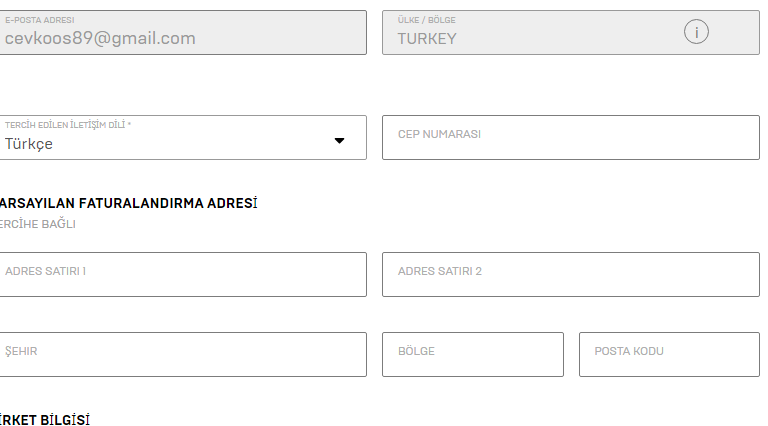Click into Adres Satırı 1 field
The image size is (768, 426).
(x=183, y=274)
